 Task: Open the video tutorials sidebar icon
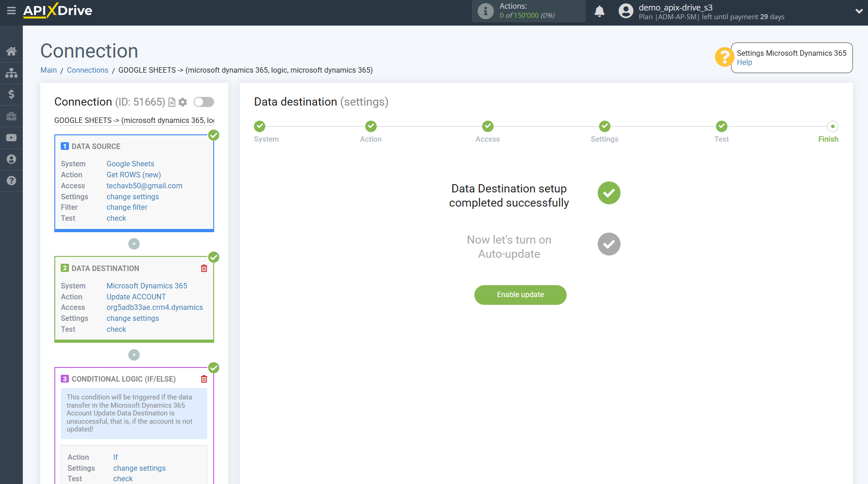click(x=11, y=138)
